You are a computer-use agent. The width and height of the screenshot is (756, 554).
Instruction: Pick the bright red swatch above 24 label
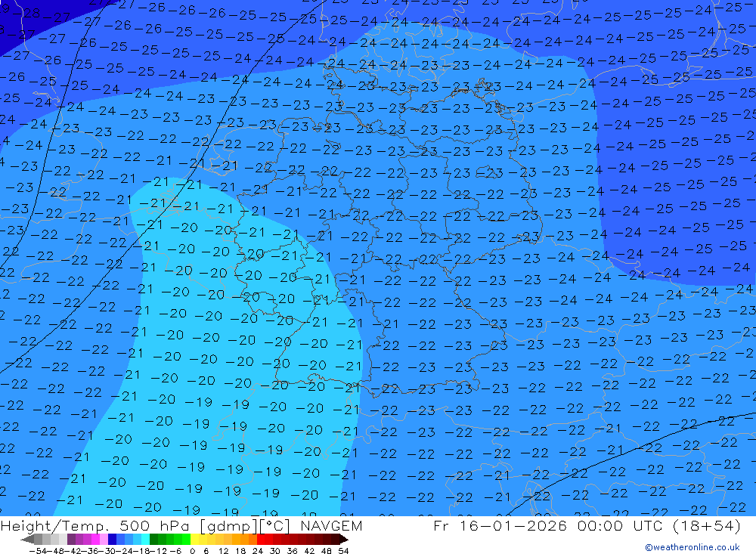point(261,540)
